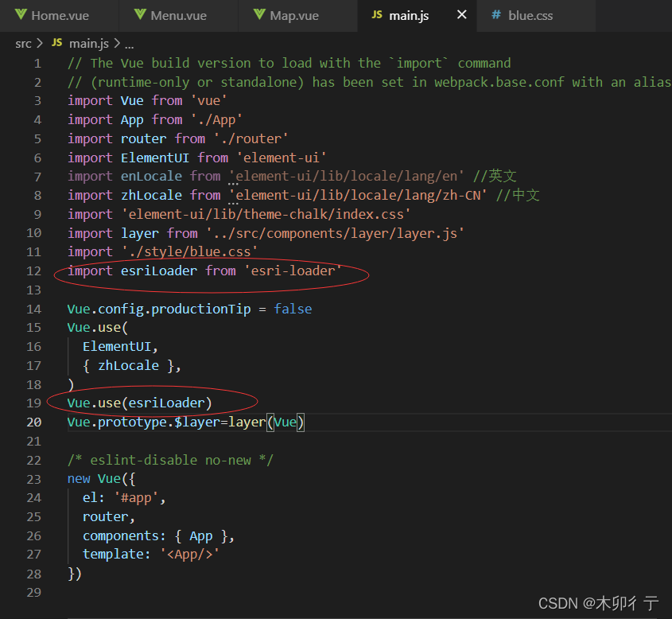Click ElementUI argument on line 16
This screenshot has height=619, width=672.
coord(117,346)
